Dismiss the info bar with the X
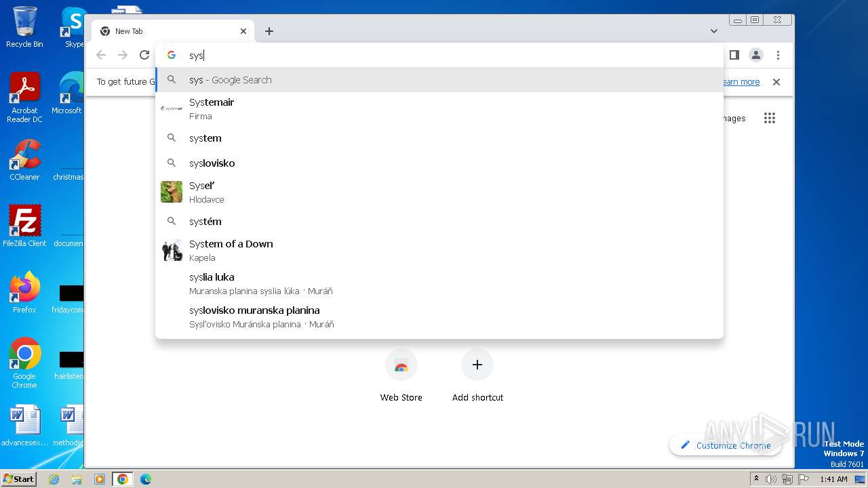The width and height of the screenshot is (868, 488). (x=776, y=82)
